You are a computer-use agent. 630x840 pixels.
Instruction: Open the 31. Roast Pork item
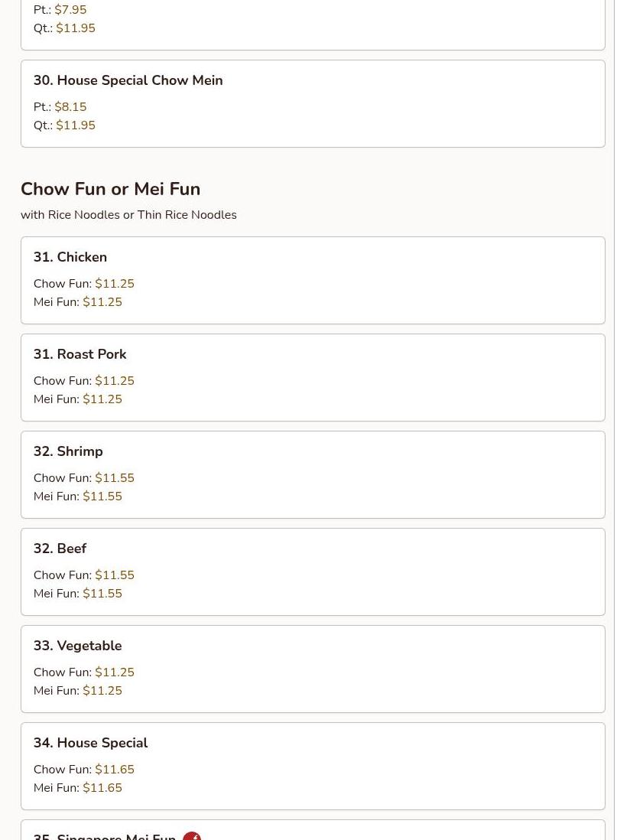click(x=80, y=354)
